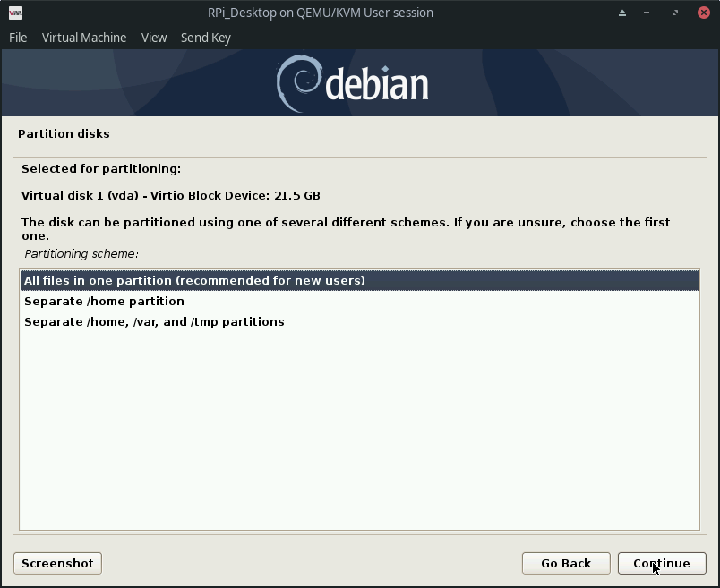
Task: Click the keep-above arrow icon in title bar
Action: coord(622,13)
